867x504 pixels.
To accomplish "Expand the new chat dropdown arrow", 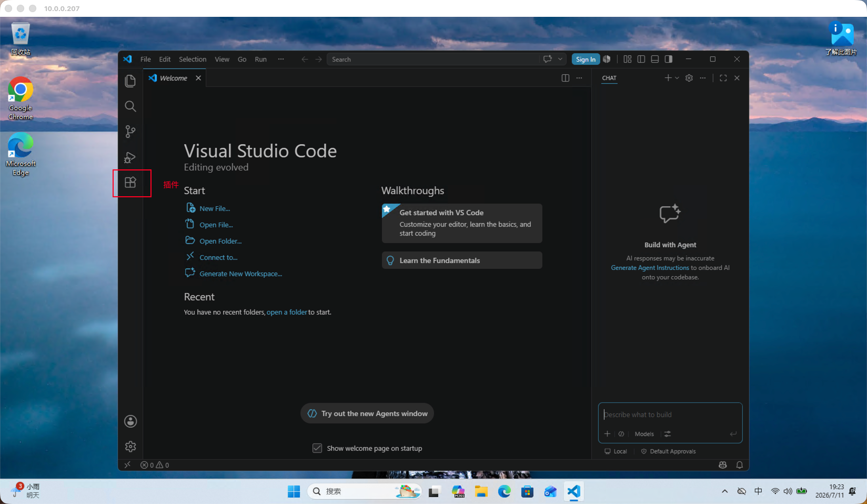I will coord(677,78).
